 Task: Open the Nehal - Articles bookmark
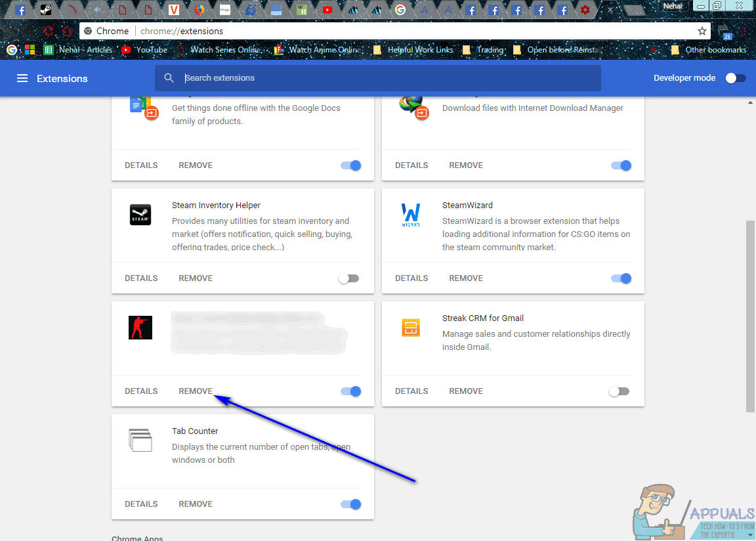78,50
